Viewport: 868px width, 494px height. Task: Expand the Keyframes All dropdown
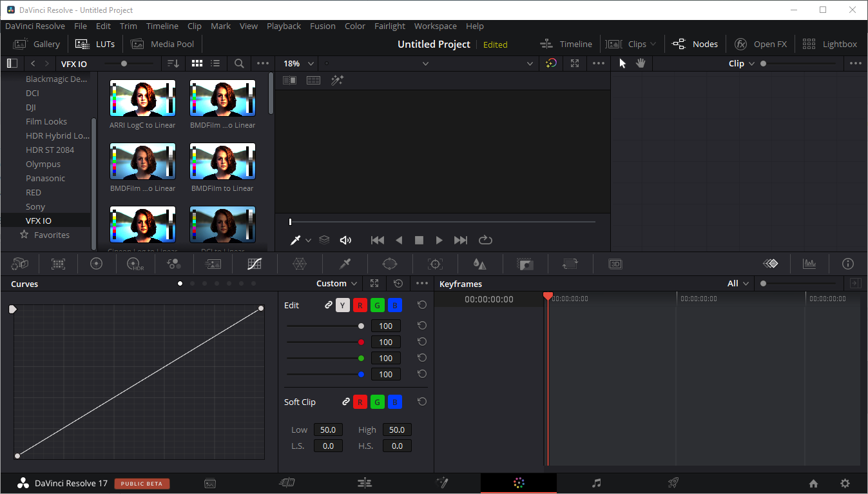coord(738,284)
